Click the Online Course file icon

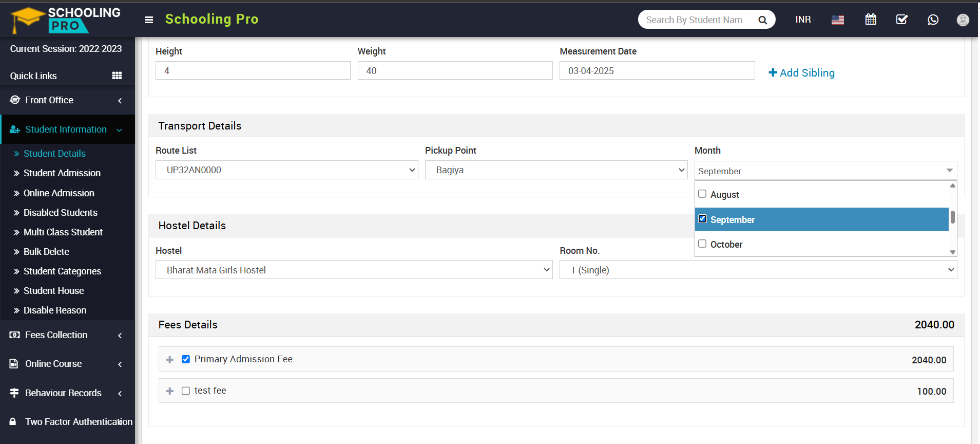point(14,363)
